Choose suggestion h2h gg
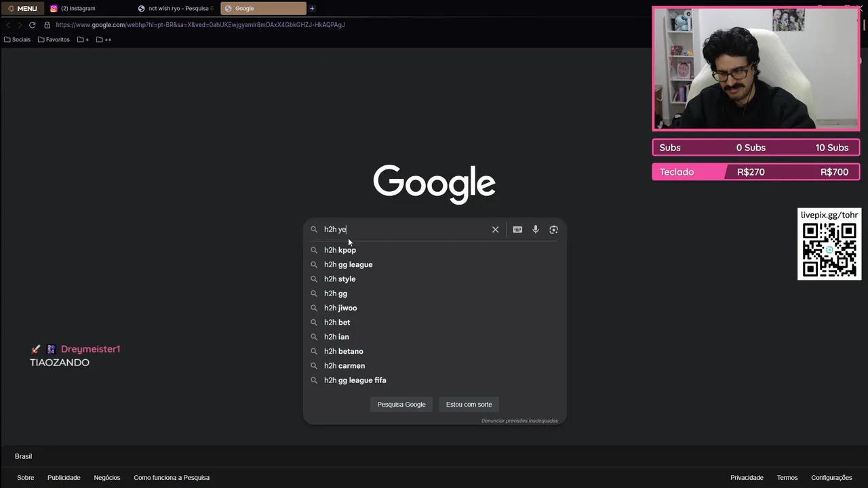Image resolution: width=868 pixels, height=488 pixels. pyautogui.click(x=434, y=293)
